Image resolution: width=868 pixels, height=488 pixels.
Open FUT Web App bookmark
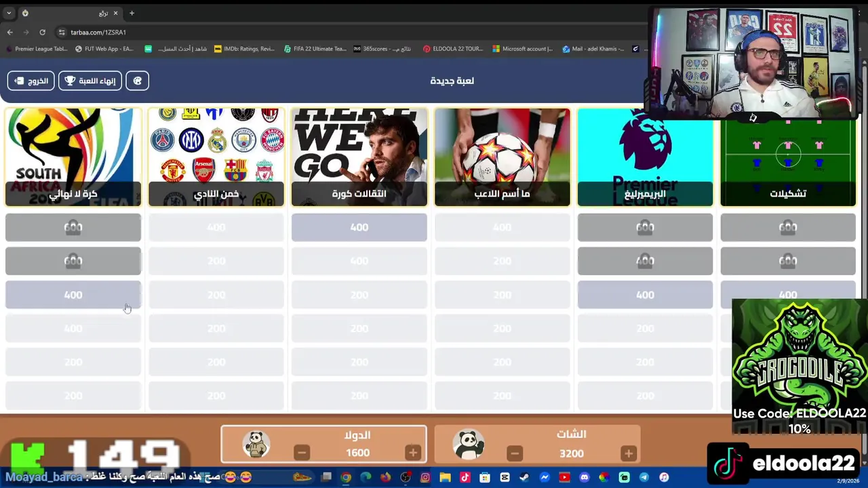pos(104,49)
